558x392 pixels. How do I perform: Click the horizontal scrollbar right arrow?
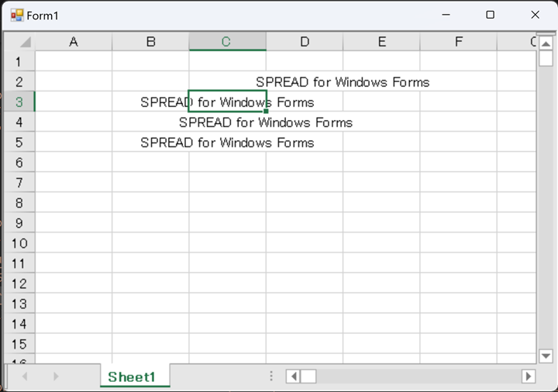pyautogui.click(x=529, y=377)
